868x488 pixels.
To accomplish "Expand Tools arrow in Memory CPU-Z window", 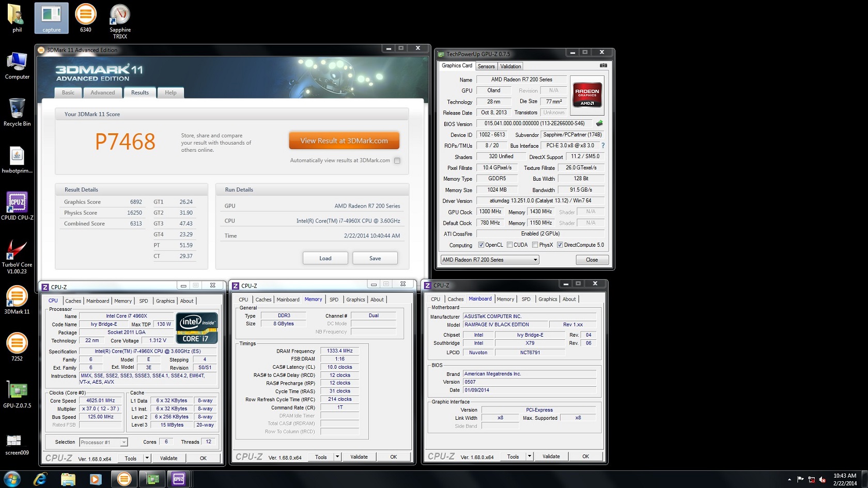I will coord(337,456).
